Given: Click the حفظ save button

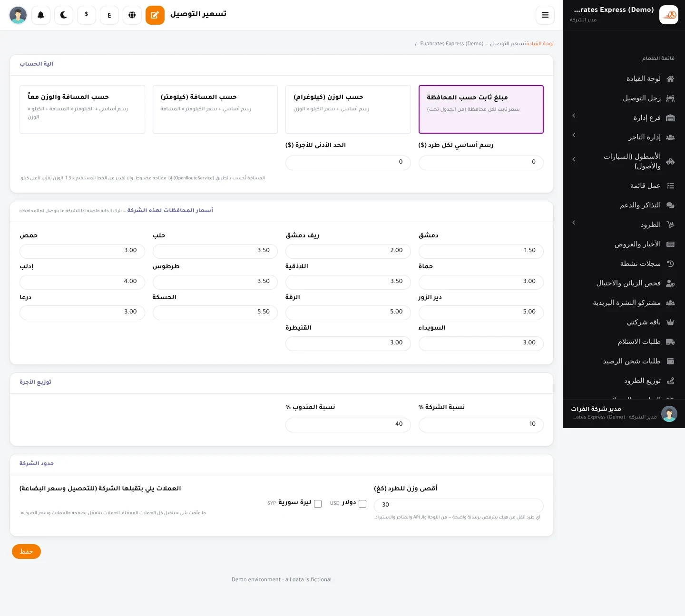Looking at the screenshot, I should [x=26, y=551].
